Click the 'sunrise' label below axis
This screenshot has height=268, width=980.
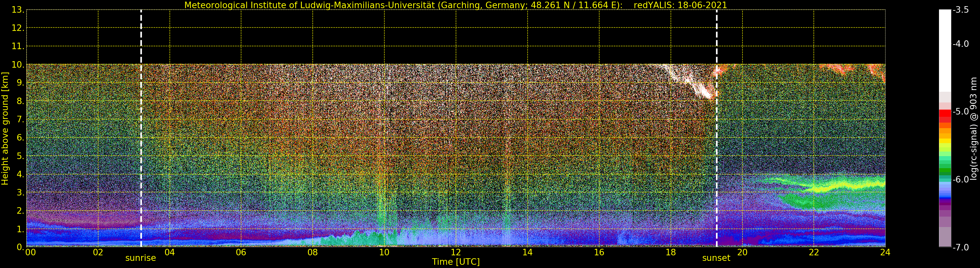(141, 258)
